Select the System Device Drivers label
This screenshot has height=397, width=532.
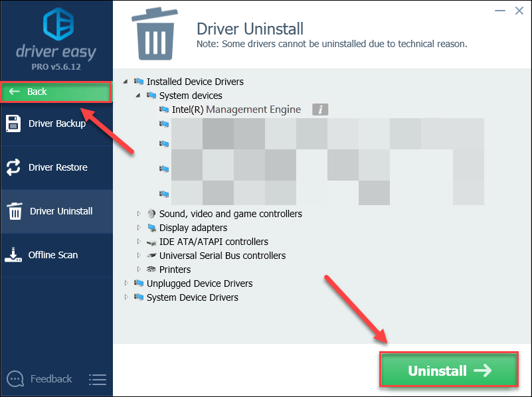tap(193, 297)
